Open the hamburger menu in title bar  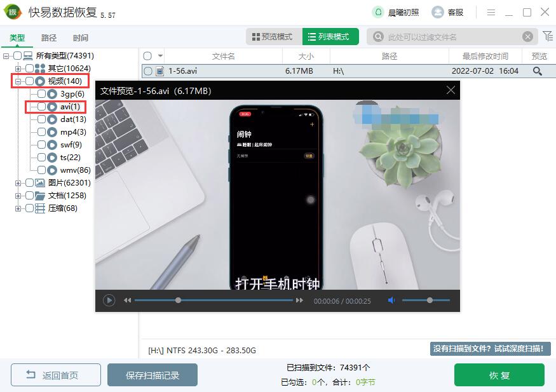coord(491,13)
